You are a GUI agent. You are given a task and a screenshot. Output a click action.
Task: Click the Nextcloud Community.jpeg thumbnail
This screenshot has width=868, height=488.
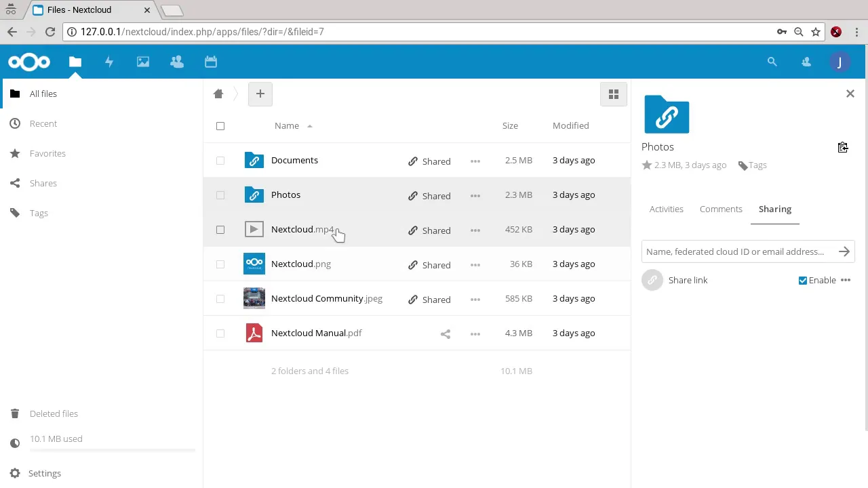coord(254,298)
